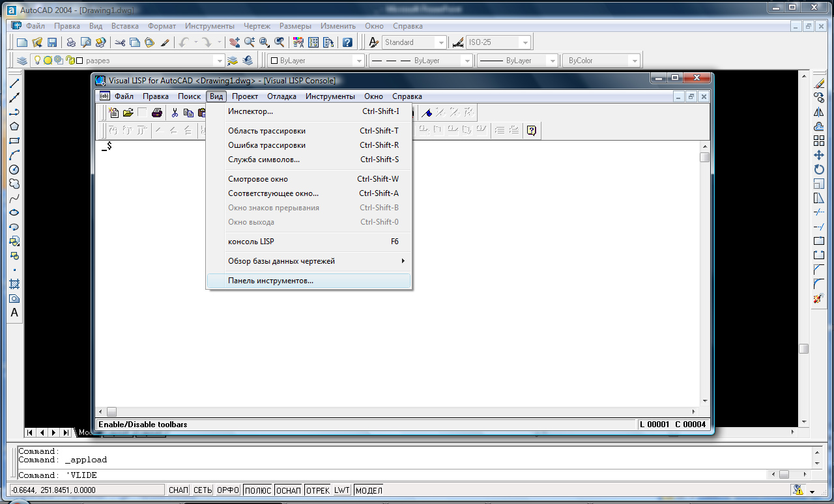Screen dimensions: 834x504
Task: Open Layer Properties Manager icon
Action: click(23, 61)
